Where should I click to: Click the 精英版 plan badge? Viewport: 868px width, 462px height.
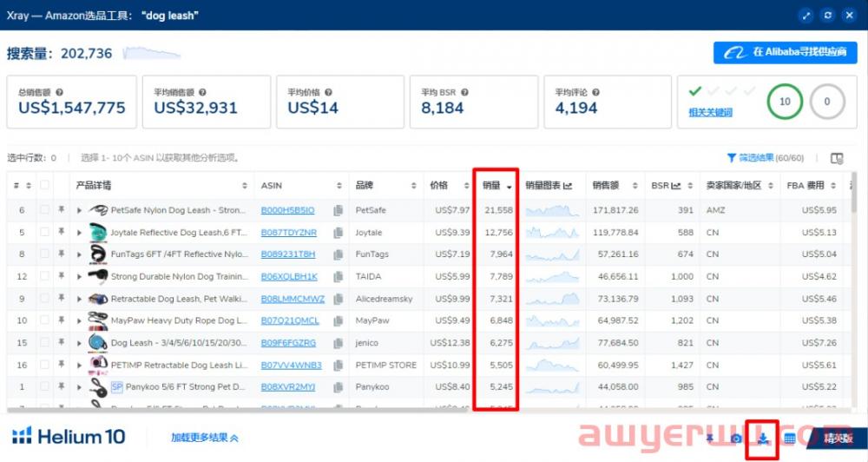pos(838,439)
